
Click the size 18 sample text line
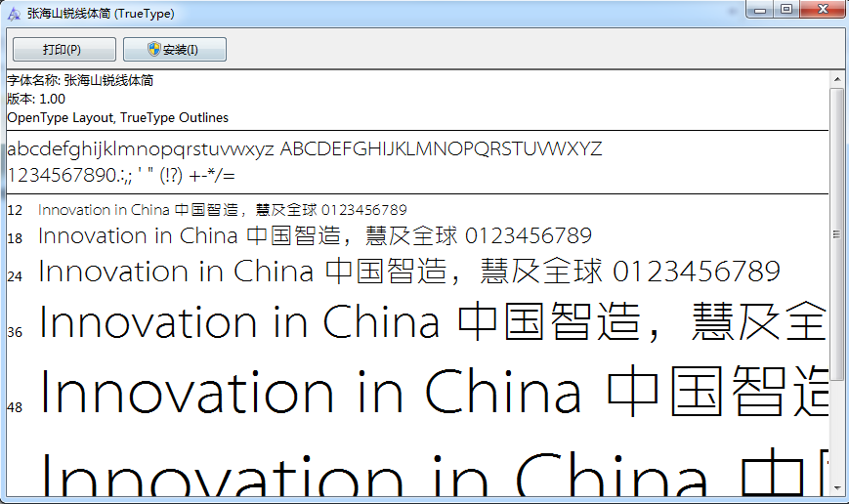(316, 236)
